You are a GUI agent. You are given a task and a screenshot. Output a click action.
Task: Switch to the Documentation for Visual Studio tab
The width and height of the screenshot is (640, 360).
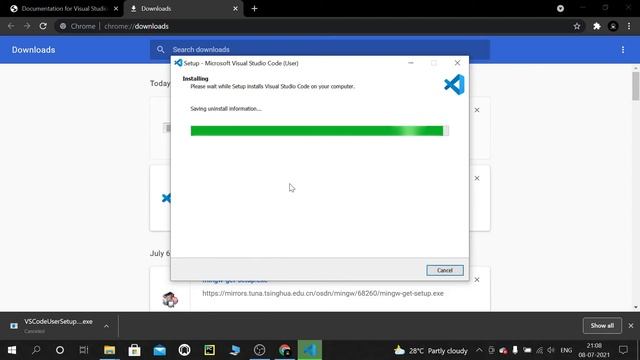point(64,9)
